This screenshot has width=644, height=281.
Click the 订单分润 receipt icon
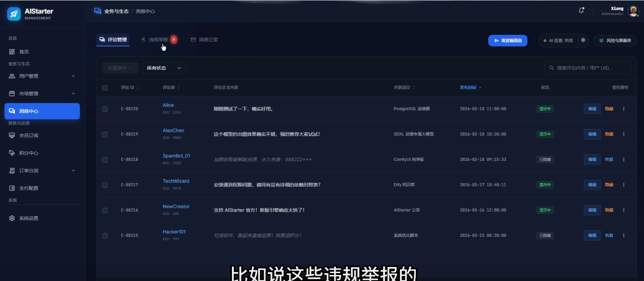coord(12,171)
